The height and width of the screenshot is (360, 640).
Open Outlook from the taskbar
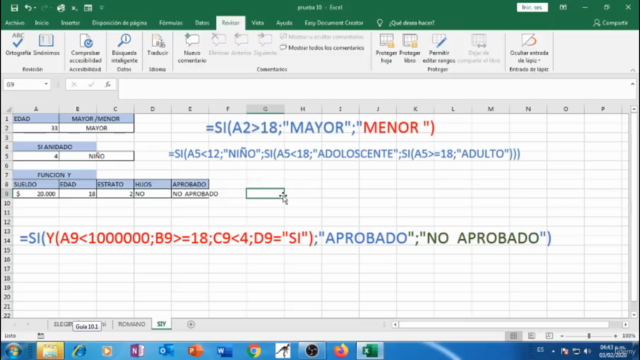166,351
